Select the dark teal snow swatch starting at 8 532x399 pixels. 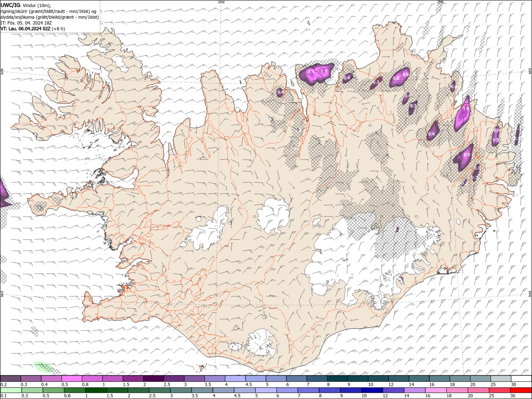point(337,379)
